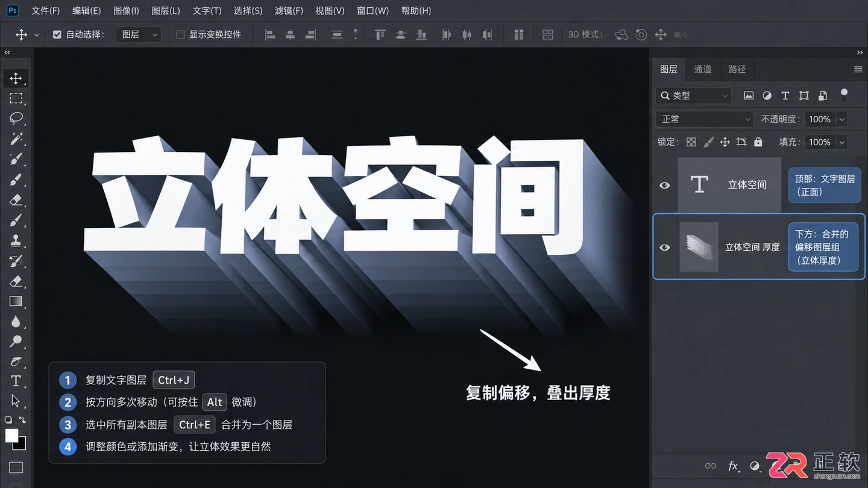Open the Move tool preset dropdown arrow
Screen dimensions: 868x488
pyautogui.click(x=37, y=36)
